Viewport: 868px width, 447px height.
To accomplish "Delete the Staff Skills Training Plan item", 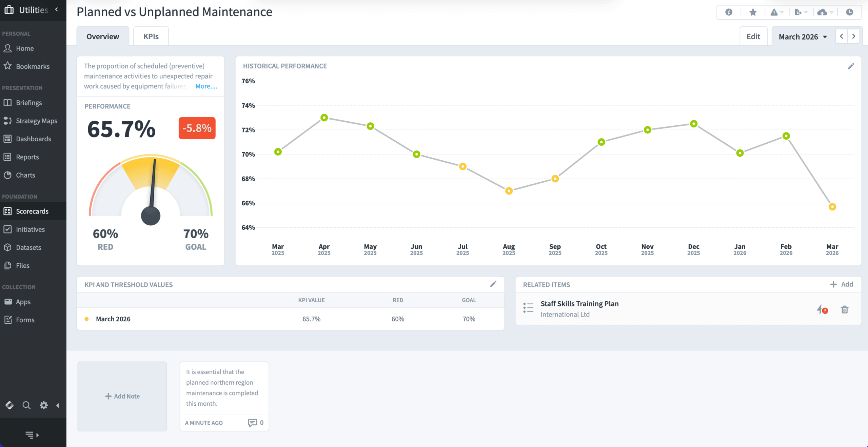I will [x=845, y=309].
